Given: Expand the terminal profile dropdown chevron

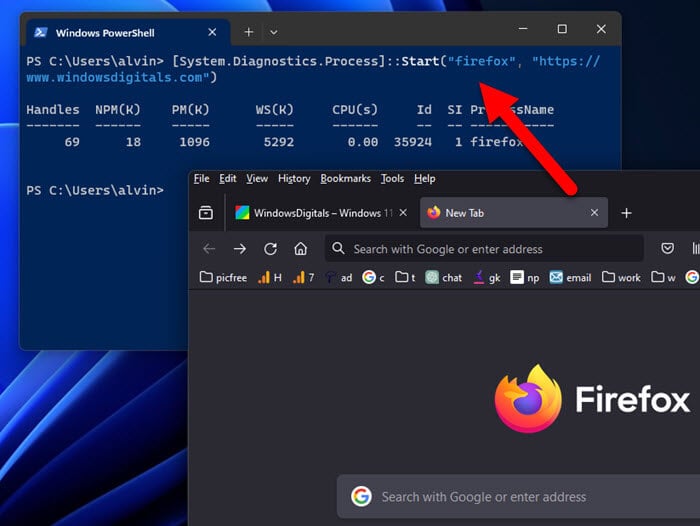Looking at the screenshot, I should 274,32.
